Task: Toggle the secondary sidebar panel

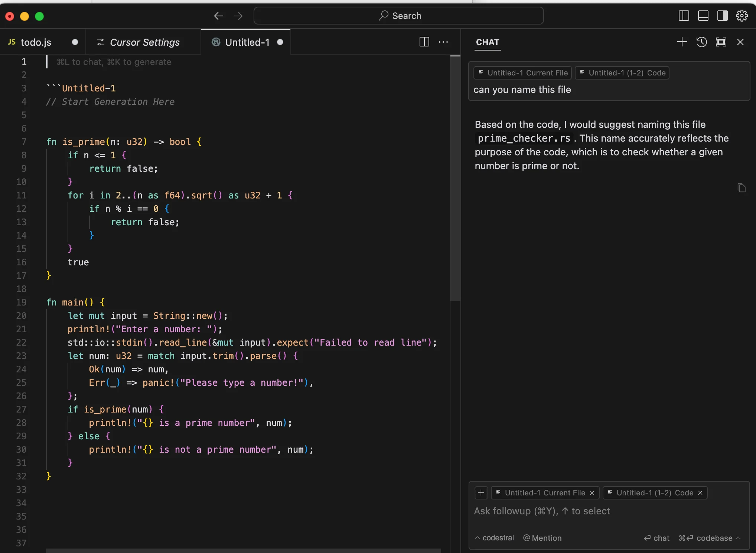Action: pos(722,16)
